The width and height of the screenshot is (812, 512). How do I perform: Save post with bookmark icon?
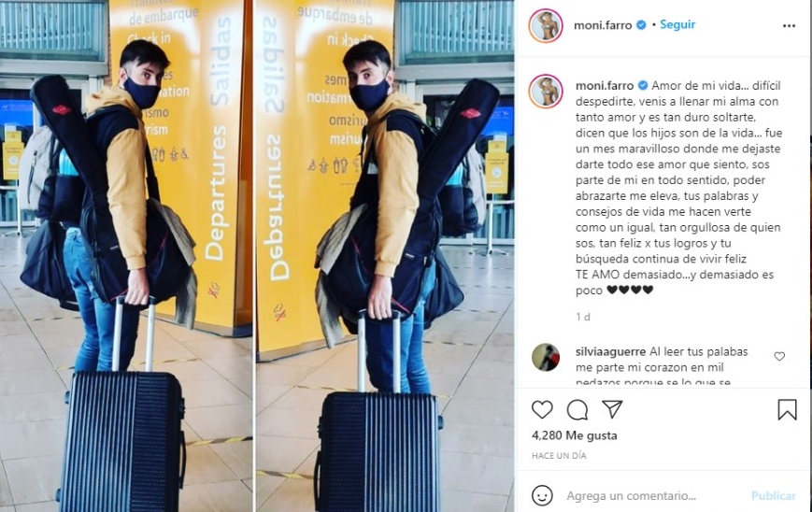pos(787,409)
